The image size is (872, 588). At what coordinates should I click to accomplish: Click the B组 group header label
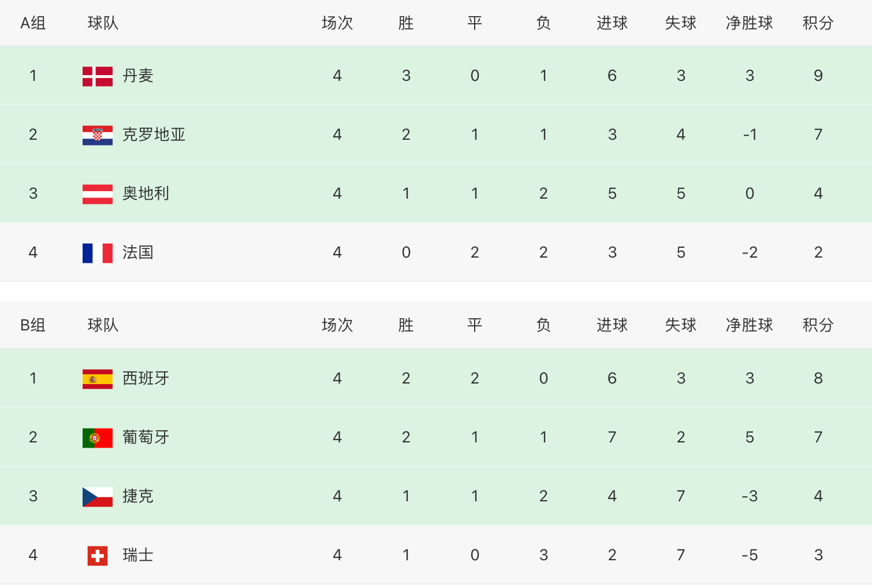[x=33, y=325]
